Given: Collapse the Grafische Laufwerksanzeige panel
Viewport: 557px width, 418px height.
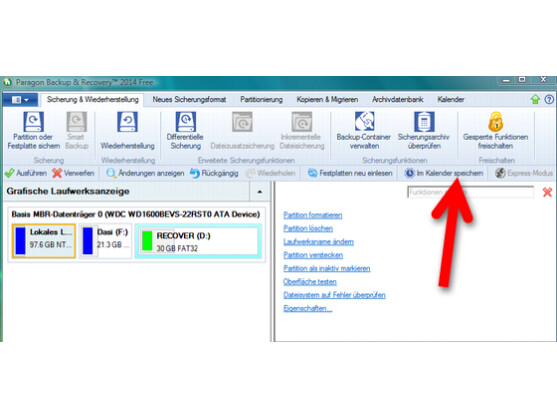Looking at the screenshot, I should (x=260, y=191).
